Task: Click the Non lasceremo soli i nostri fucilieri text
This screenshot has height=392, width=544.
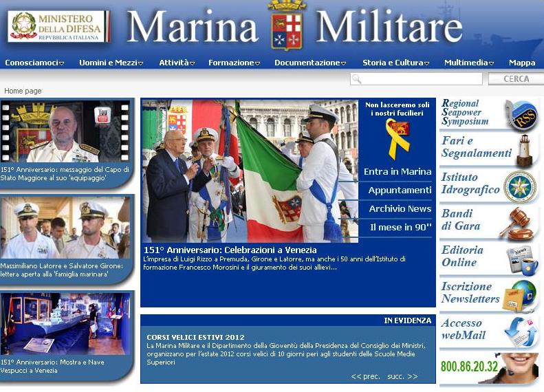Action: [x=398, y=109]
